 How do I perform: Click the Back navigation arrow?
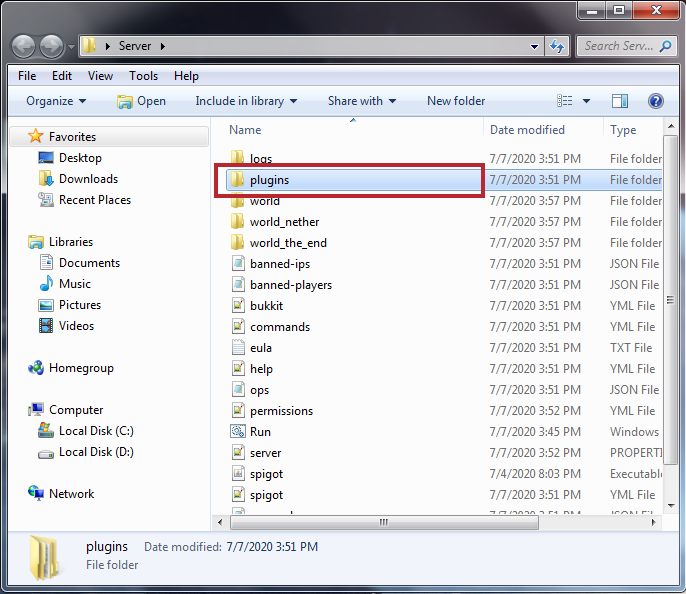[x=23, y=46]
